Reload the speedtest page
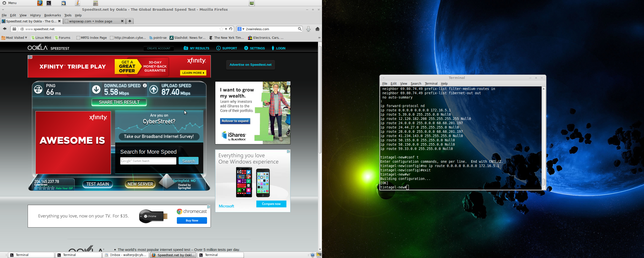Screen dimensions: 644x258 pyautogui.click(x=231, y=29)
